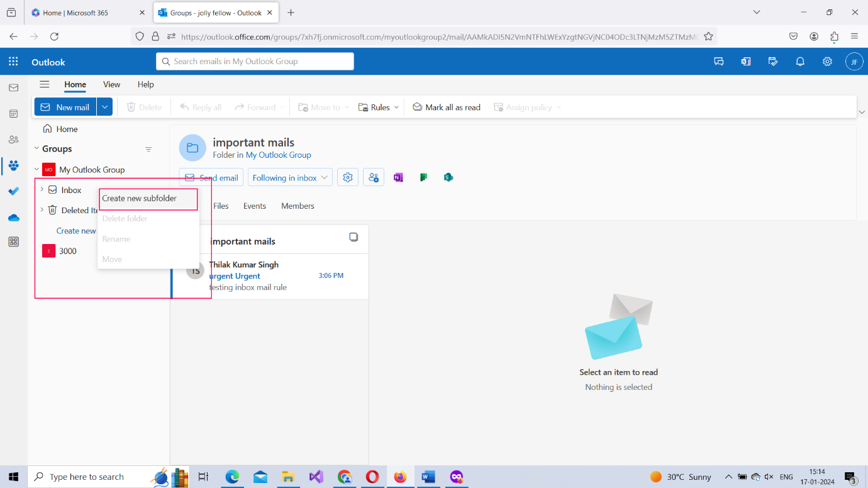Open the Microsoft 365 app launcher grid
Viewport: 868px width, 488px height.
13,62
